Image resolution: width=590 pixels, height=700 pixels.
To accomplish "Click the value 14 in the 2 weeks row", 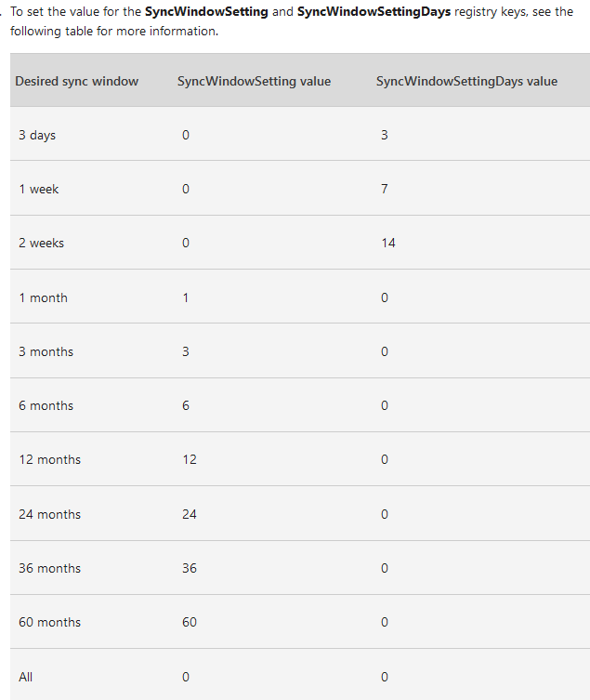I will [387, 243].
